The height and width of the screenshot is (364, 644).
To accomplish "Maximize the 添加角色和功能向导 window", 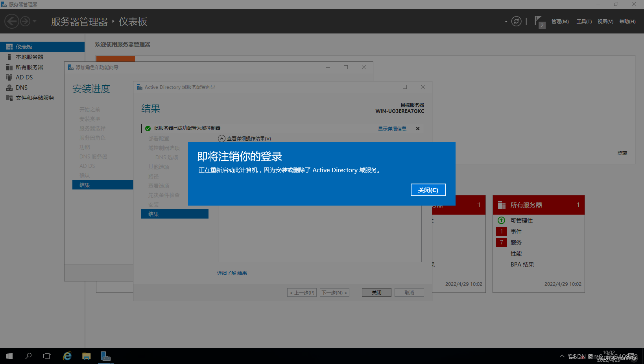I will 346,67.
